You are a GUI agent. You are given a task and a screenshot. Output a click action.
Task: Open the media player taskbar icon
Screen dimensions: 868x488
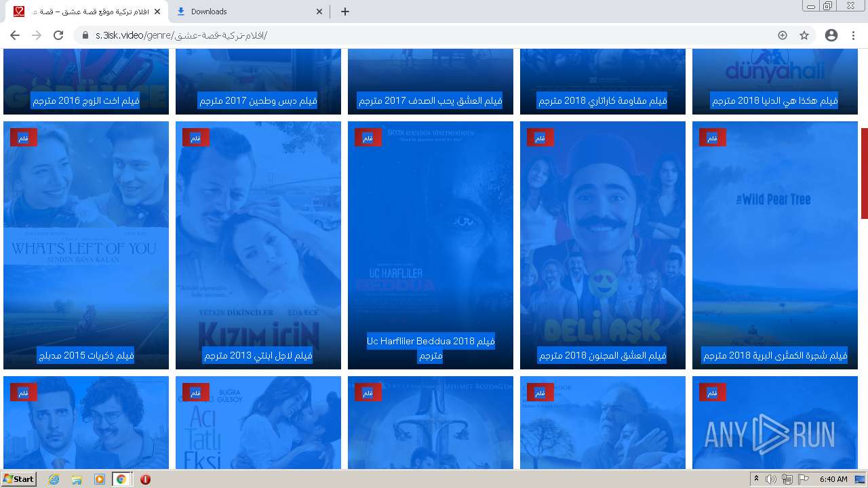[100, 479]
